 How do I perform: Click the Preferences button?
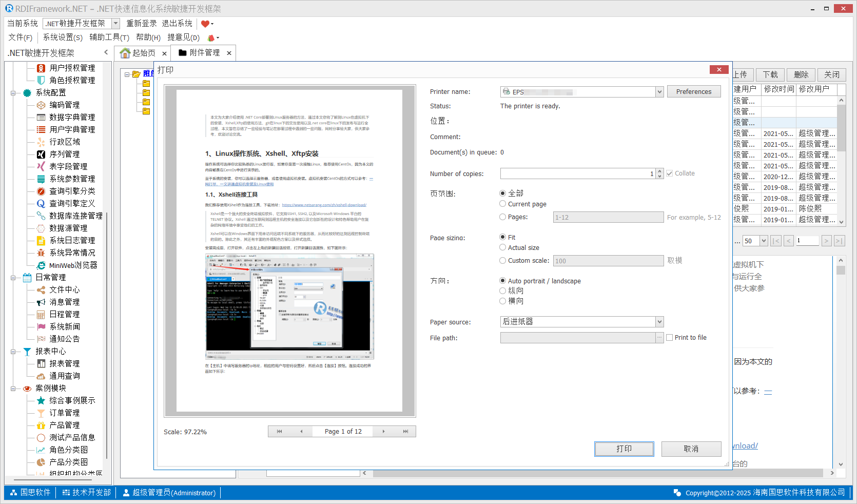[x=693, y=92]
